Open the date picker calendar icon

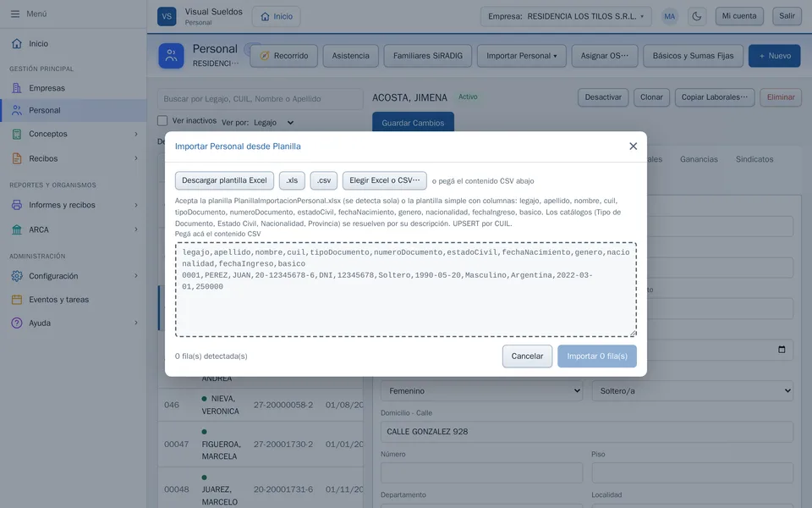(x=782, y=350)
